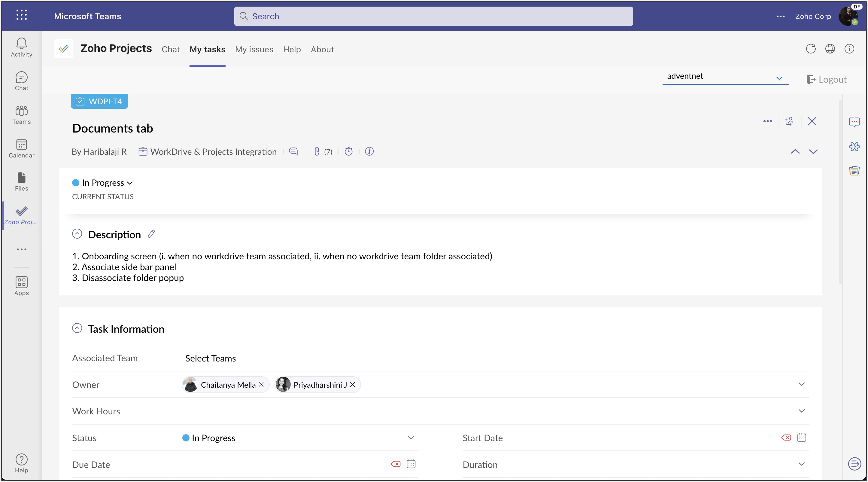Click the add follower icon
Viewport: 868px width, 482px height.
pyautogui.click(x=789, y=121)
